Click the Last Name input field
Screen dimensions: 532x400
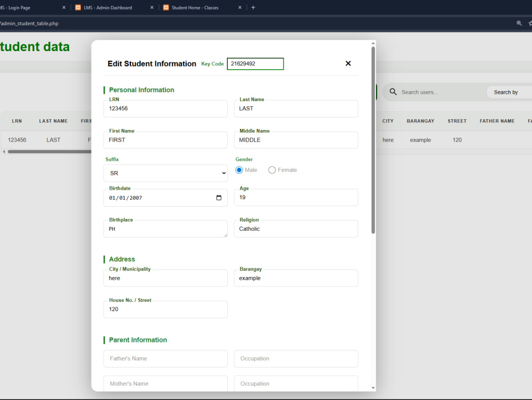coord(296,109)
